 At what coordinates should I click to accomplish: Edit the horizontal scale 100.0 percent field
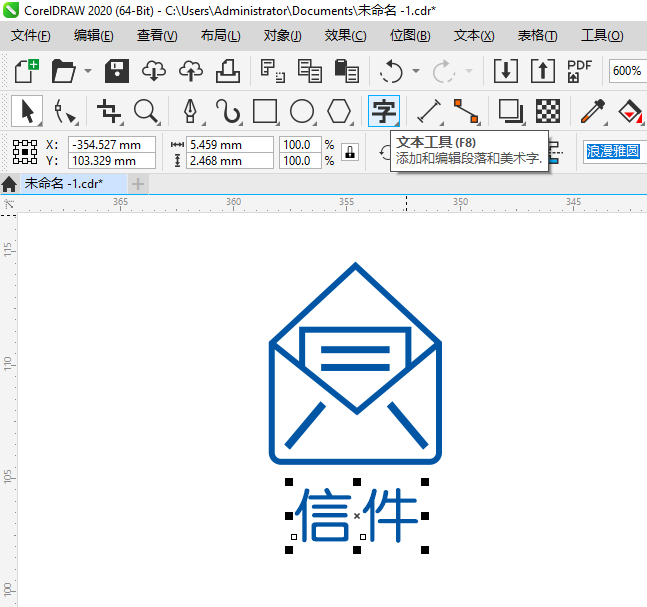coord(300,145)
